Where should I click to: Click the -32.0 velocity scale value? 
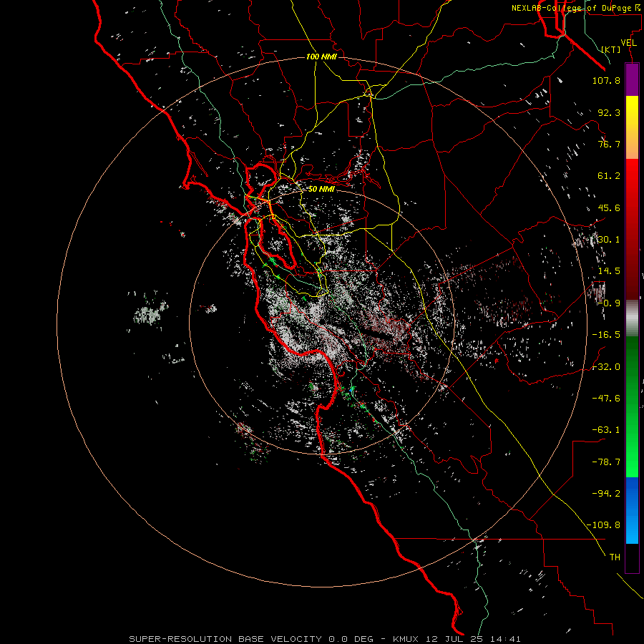pyautogui.click(x=606, y=367)
